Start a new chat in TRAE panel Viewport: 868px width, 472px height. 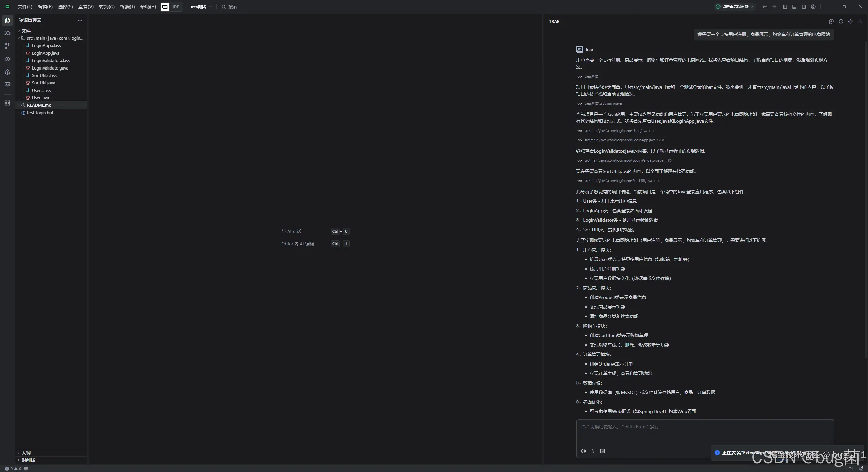831,21
